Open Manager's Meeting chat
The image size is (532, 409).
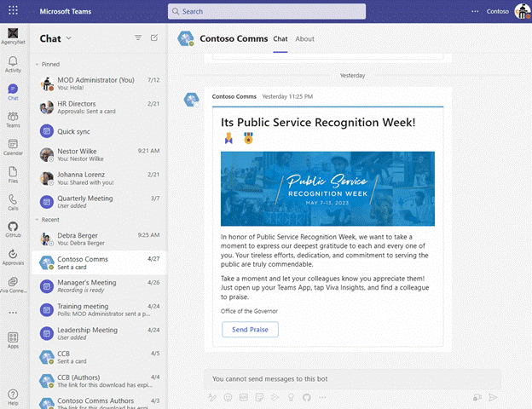pos(99,286)
